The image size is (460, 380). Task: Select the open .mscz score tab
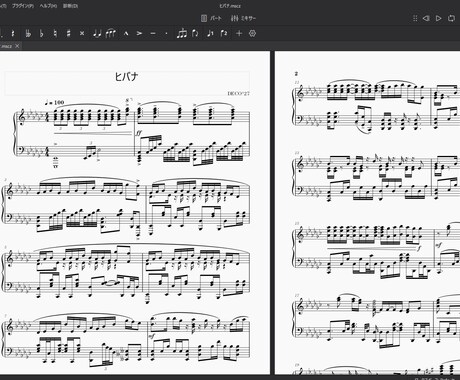[10, 46]
